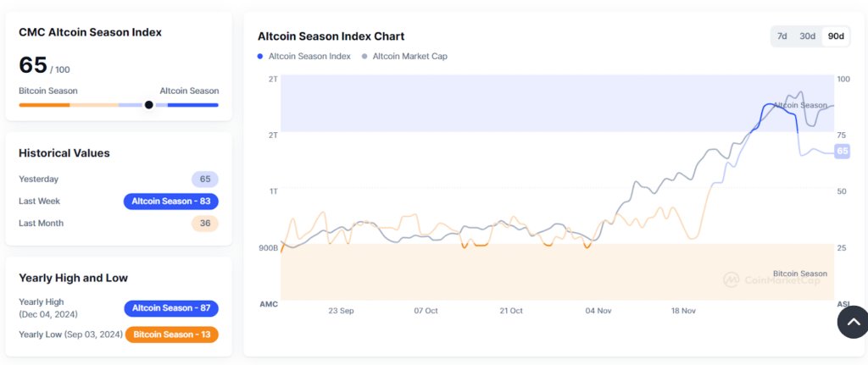This screenshot has width=868, height=365.
Task: Select the 90d chart range
Action: [x=836, y=36]
